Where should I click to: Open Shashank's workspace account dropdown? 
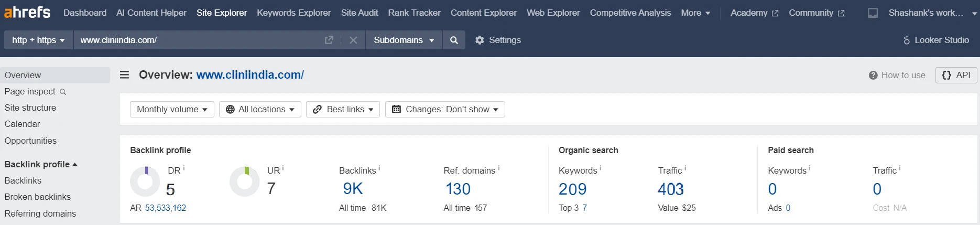coord(933,13)
